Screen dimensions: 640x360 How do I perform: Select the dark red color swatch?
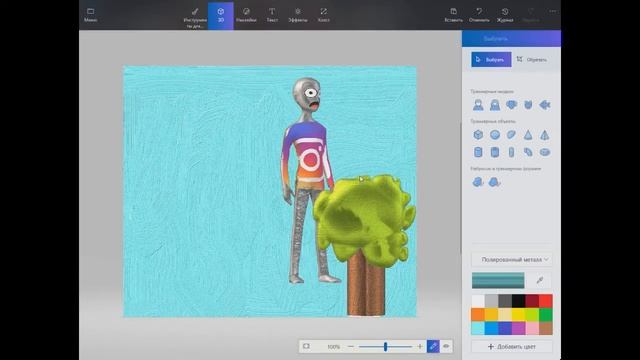click(x=532, y=301)
